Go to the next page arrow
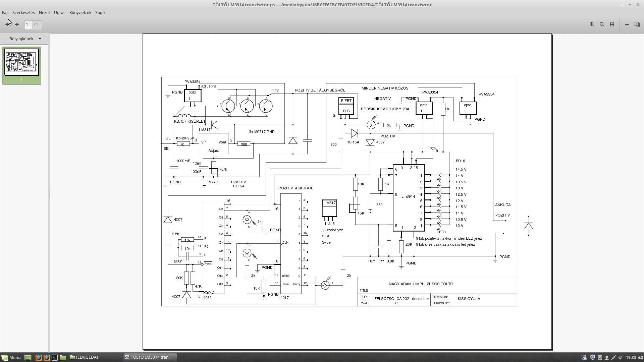 17,24
